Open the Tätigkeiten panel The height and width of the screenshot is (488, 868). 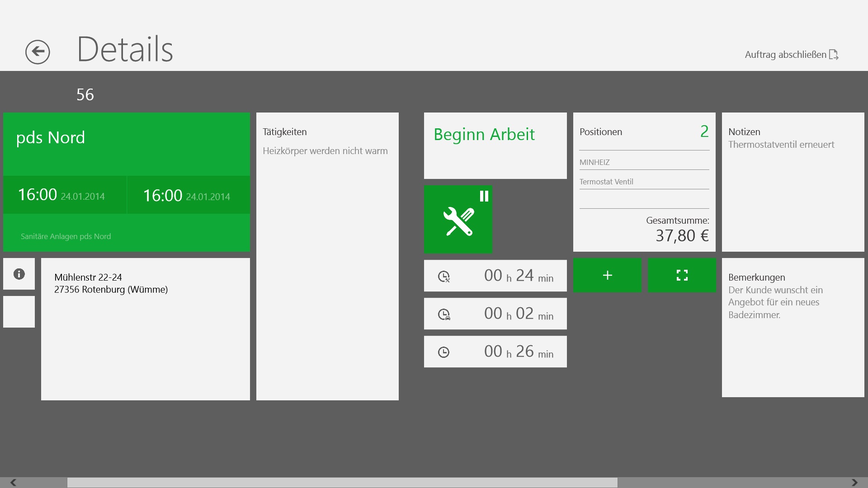tap(327, 256)
